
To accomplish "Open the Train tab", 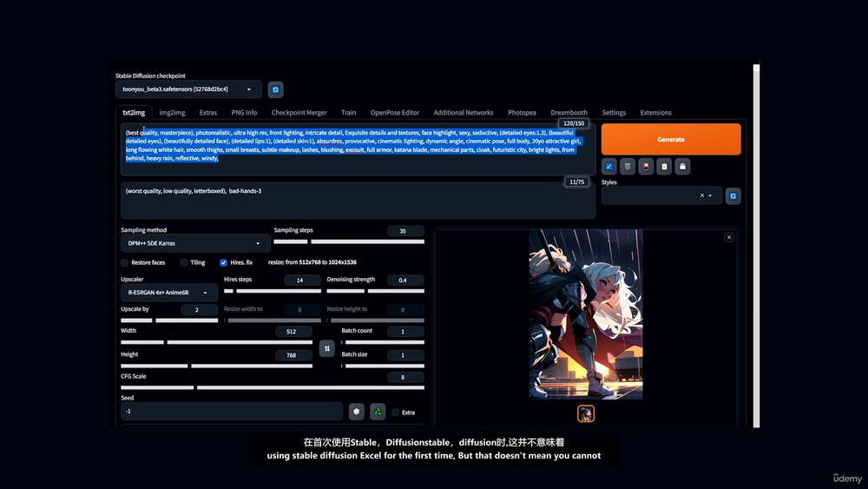I will [x=348, y=112].
